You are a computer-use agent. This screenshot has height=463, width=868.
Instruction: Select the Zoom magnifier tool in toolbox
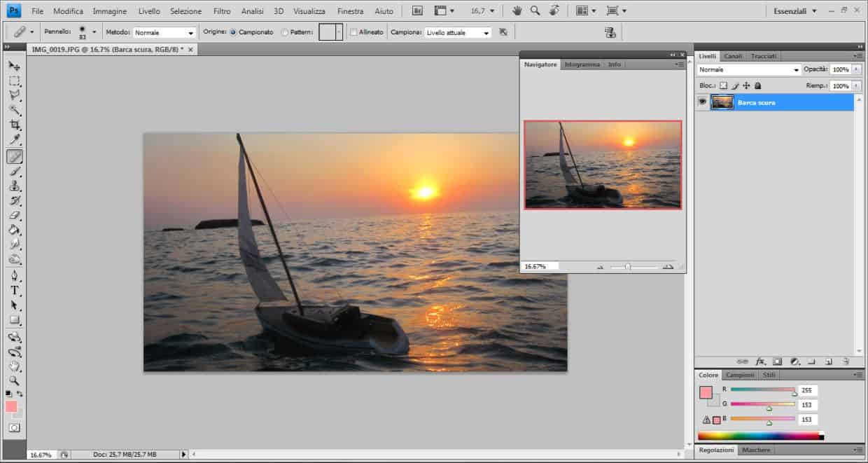click(x=14, y=381)
